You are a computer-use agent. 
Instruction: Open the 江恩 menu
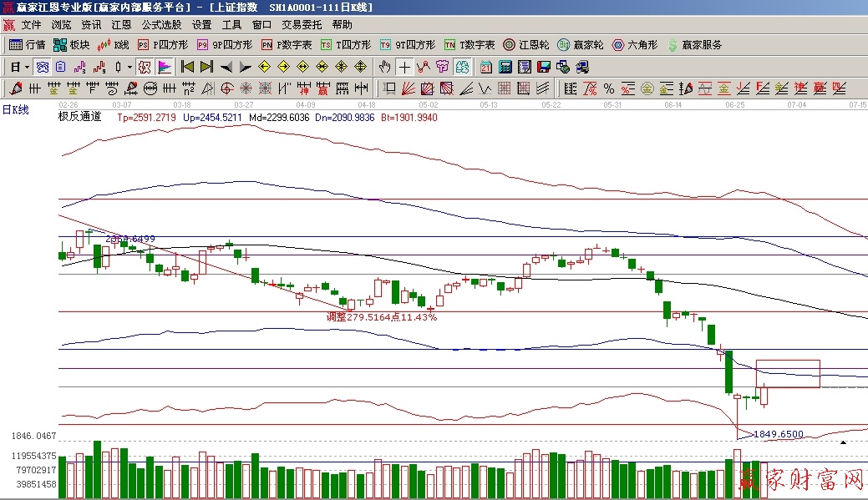(122, 25)
